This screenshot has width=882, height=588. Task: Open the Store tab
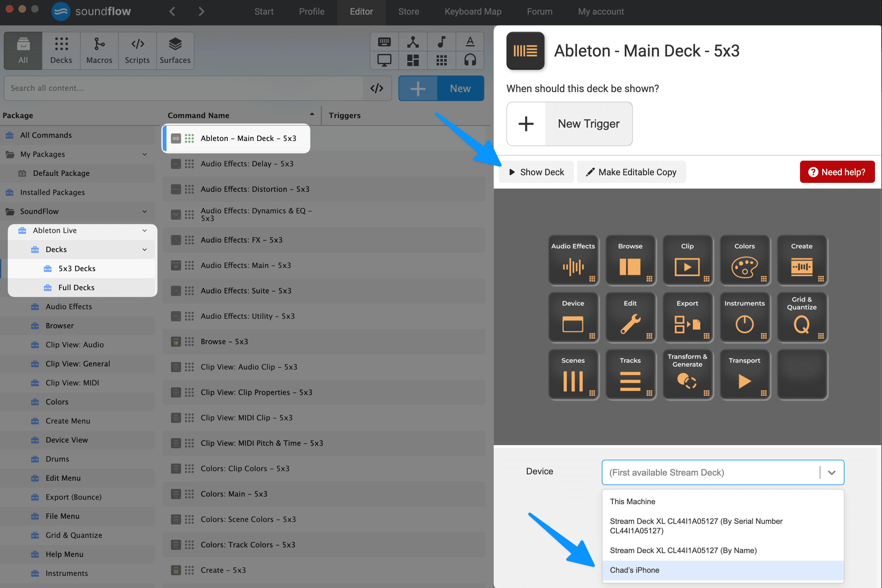pos(409,12)
